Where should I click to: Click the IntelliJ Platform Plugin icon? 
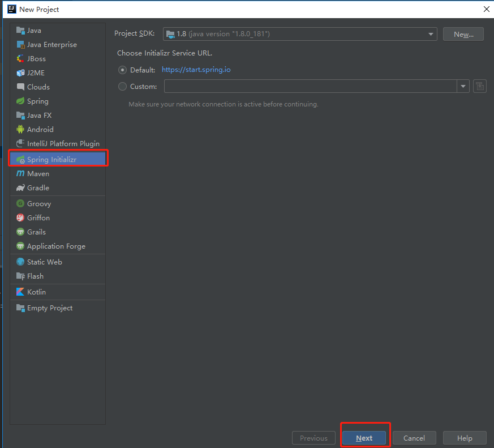pos(20,143)
